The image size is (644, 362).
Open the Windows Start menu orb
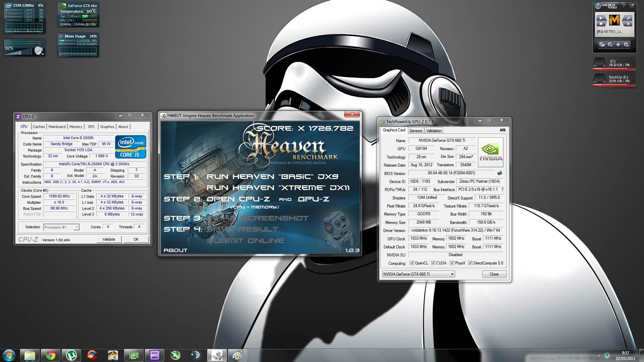coord(9,355)
